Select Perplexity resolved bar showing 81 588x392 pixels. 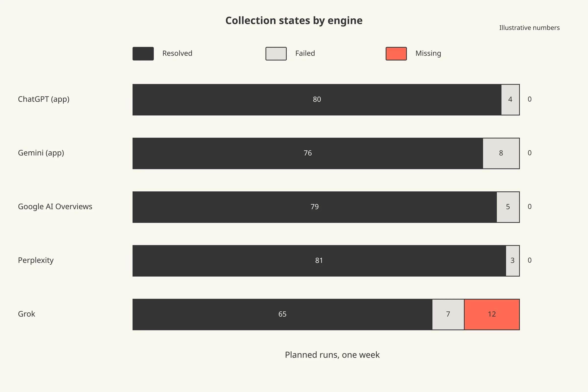319,261
